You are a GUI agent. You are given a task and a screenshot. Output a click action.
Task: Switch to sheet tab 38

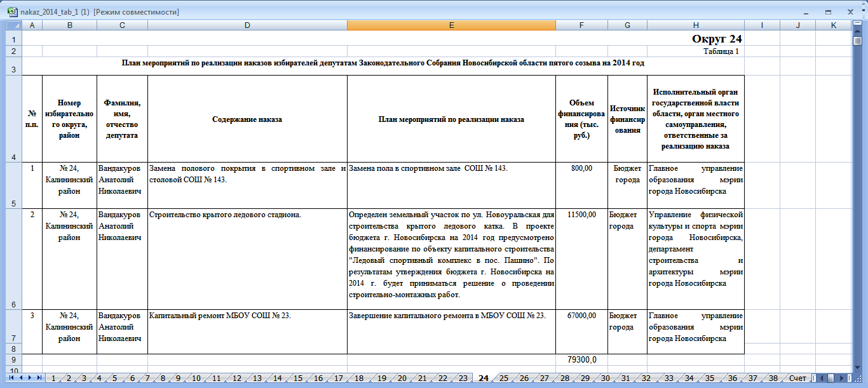point(772,378)
